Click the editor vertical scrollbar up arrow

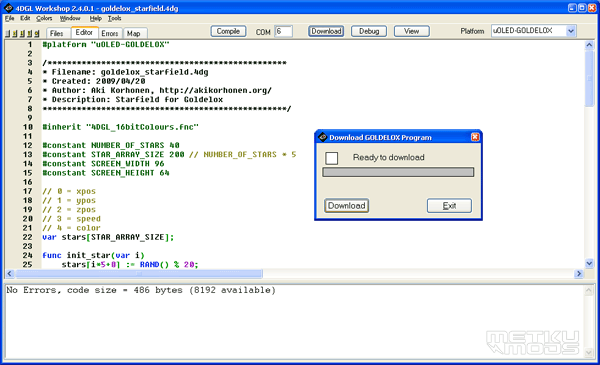coord(589,45)
